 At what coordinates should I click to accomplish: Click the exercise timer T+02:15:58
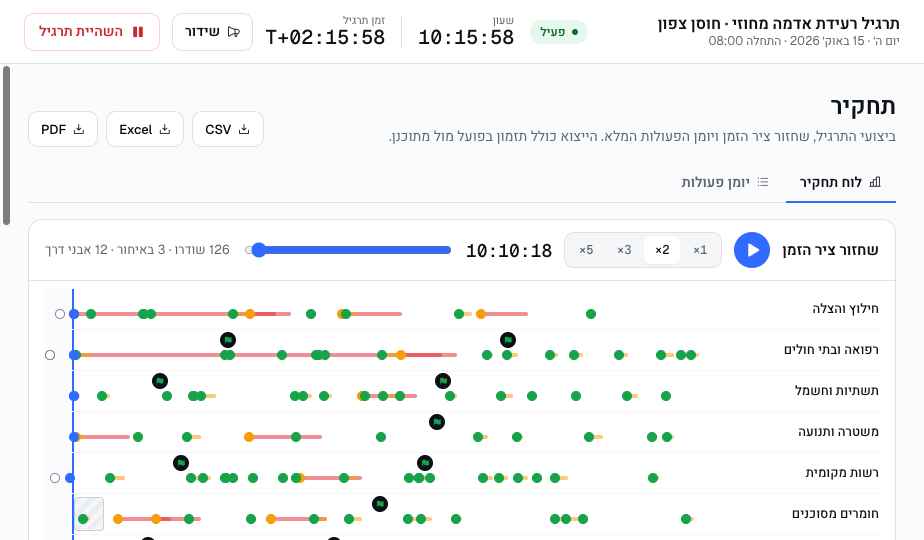[325, 38]
